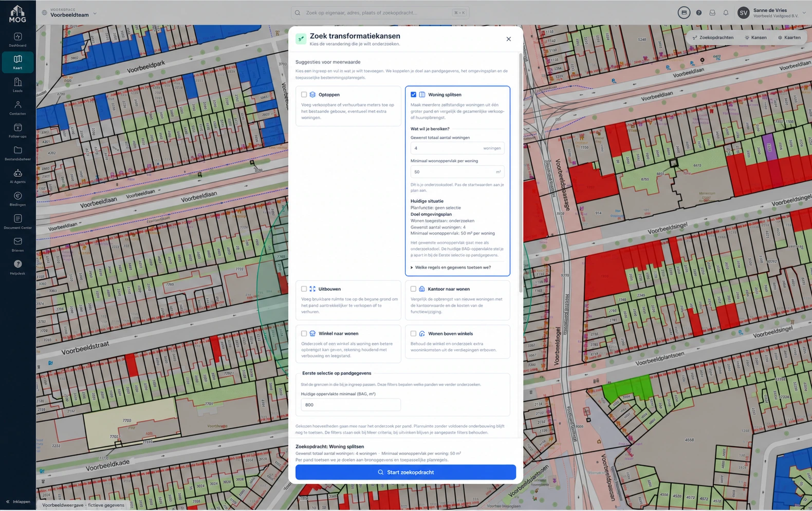812x511 pixels.
Task: Open the Kaarten map tab
Action: coord(789,37)
